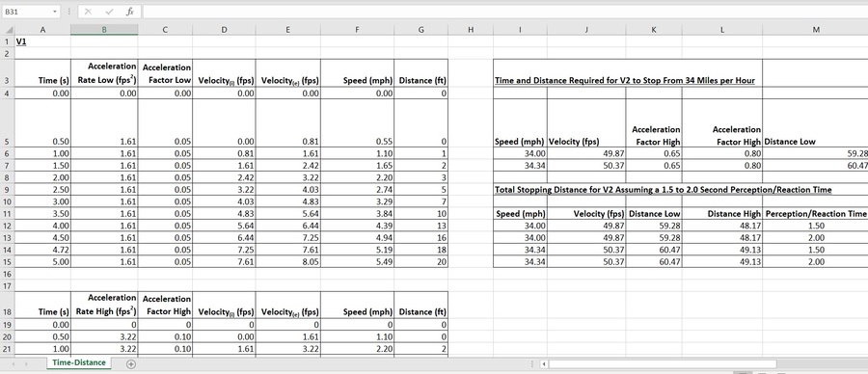This screenshot has height=374, width=868.
Task: Click the Acceleration Rate High header cell
Action: tap(104, 305)
